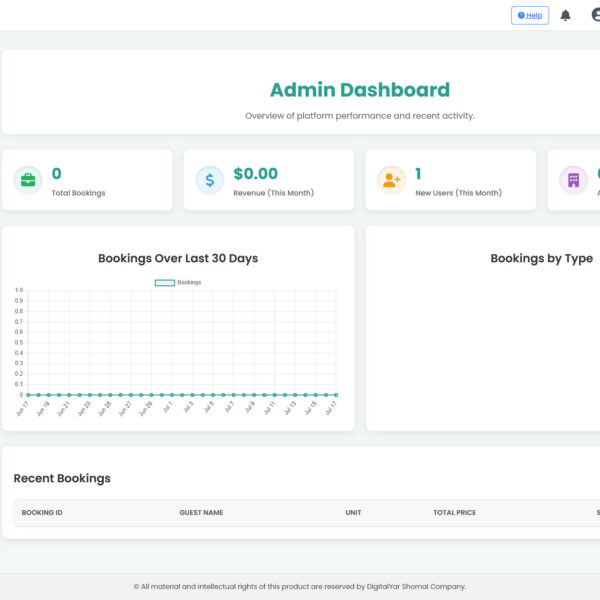The height and width of the screenshot is (600, 600).
Task: Click the Total Bookings count 0
Action: [57, 174]
